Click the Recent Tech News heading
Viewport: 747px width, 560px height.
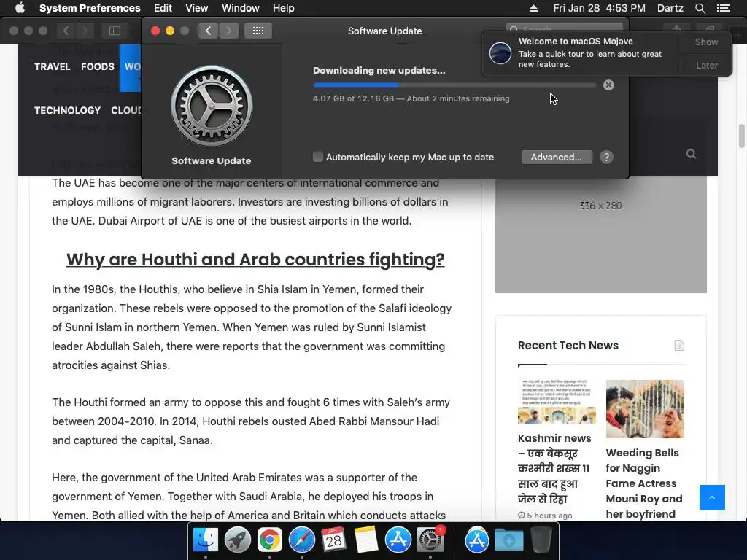[568, 345]
